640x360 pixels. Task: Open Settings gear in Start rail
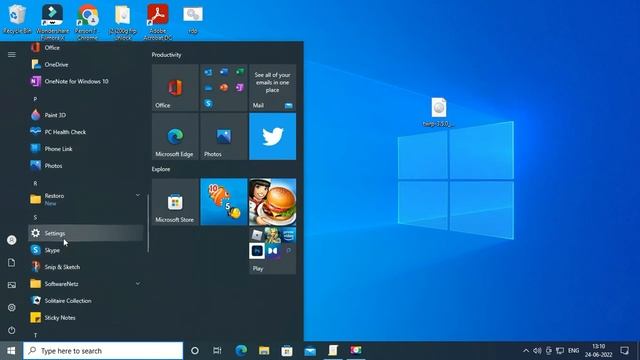tap(12, 307)
